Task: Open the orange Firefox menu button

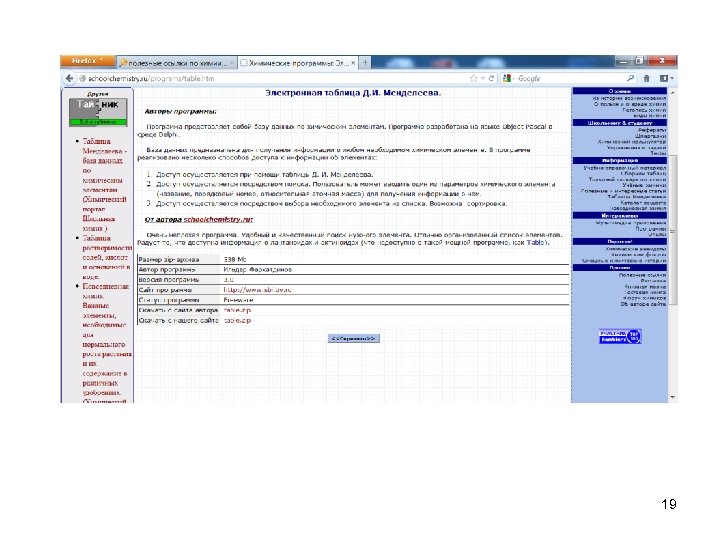Action: (x=88, y=61)
